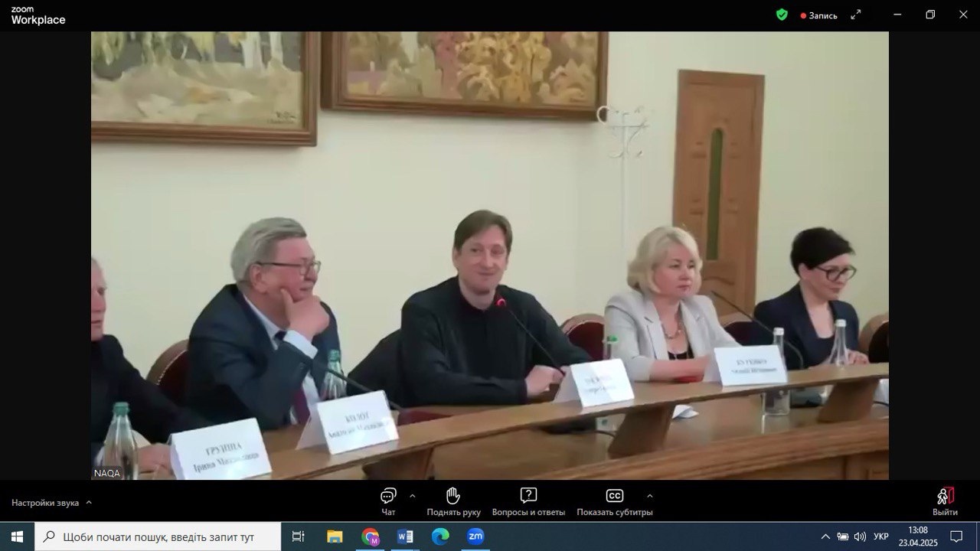Open the Windows Start menu

[17, 536]
